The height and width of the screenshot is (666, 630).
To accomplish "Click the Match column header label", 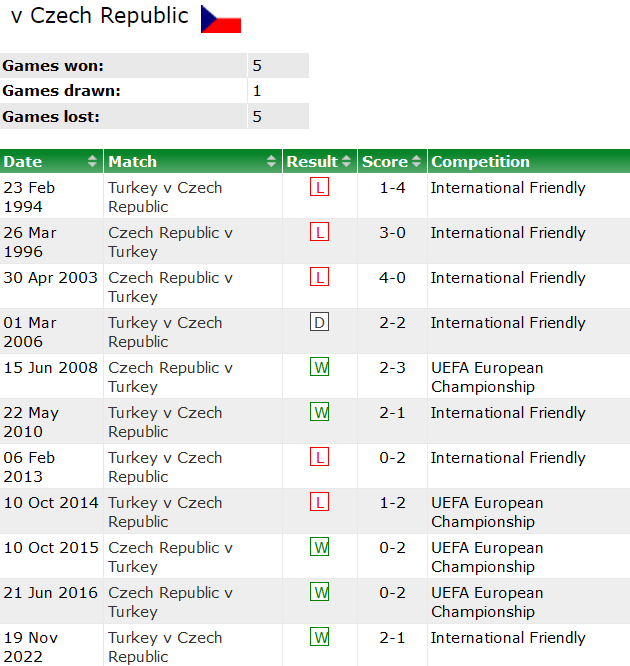I will coord(133,161).
